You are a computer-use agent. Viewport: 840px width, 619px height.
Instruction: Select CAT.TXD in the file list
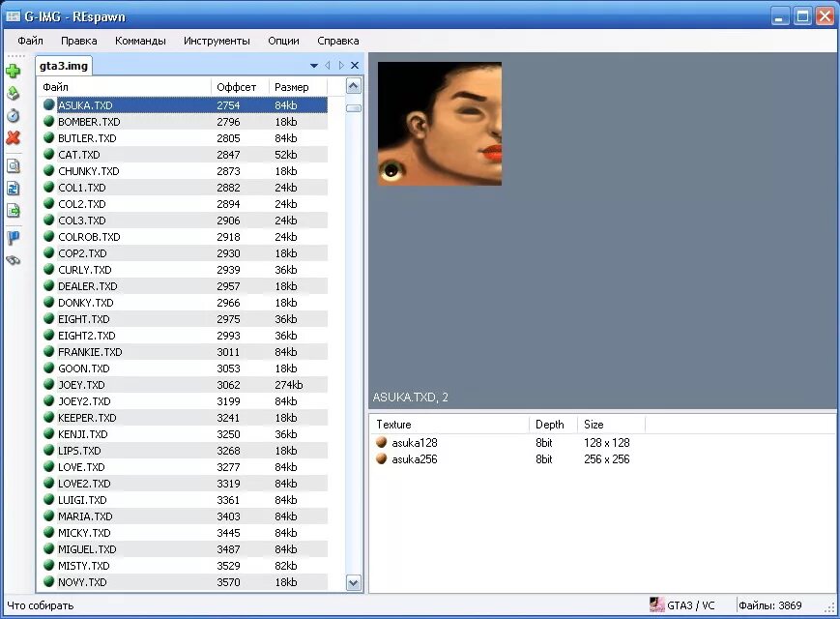click(x=183, y=155)
